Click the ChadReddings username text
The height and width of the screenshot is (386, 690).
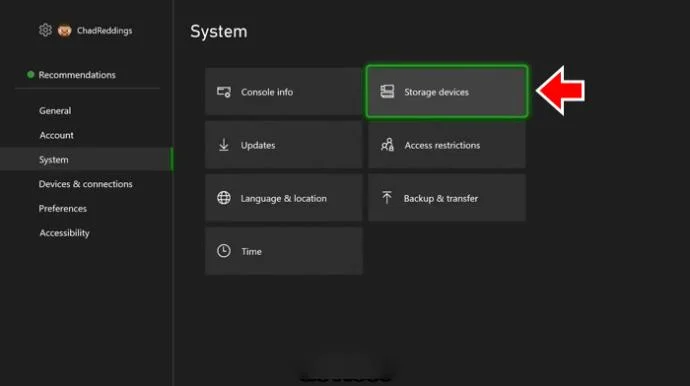104,31
